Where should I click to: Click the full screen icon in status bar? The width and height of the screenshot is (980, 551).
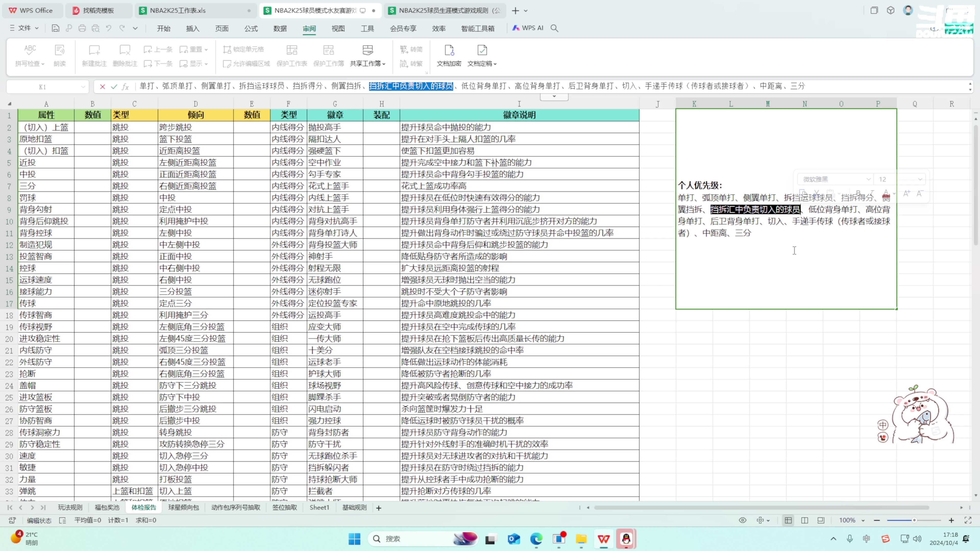(x=968, y=520)
